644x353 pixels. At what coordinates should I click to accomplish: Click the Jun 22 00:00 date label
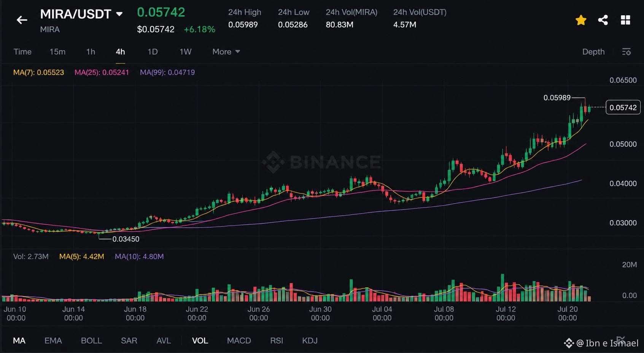tap(197, 313)
